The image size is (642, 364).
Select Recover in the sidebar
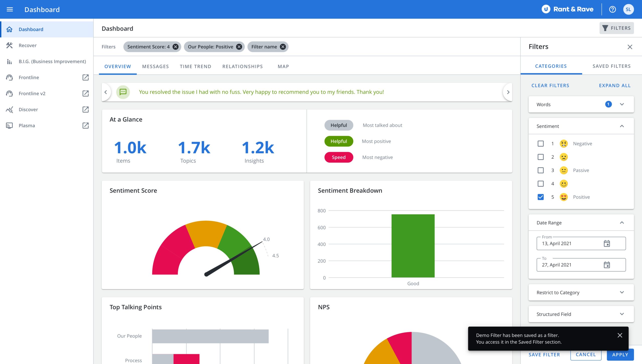pyautogui.click(x=47, y=45)
